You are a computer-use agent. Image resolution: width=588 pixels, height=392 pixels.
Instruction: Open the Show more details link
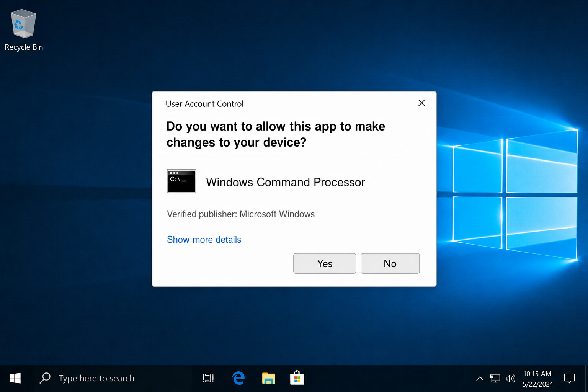click(204, 240)
